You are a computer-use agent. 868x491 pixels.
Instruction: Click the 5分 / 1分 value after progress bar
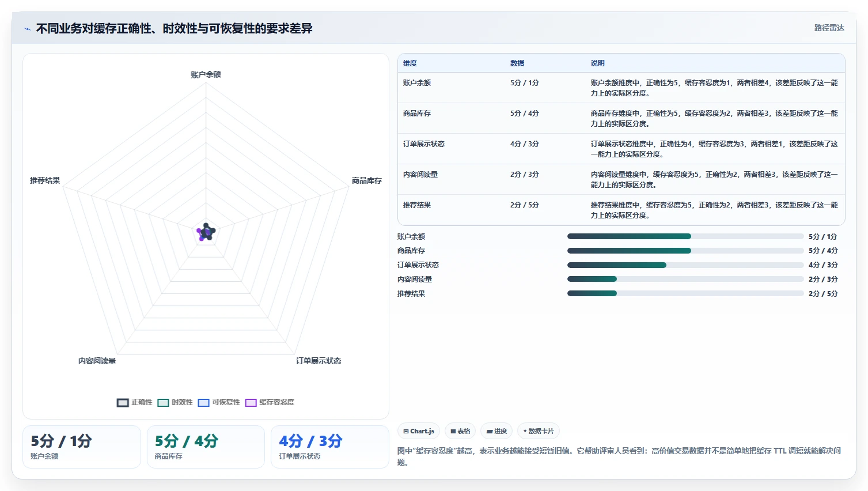pyautogui.click(x=823, y=237)
